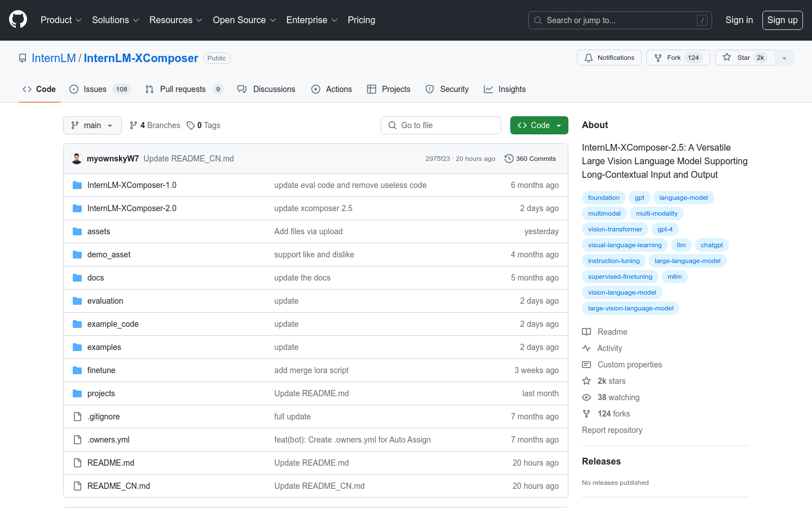Open the finetune folder icon
Viewport: 812px width, 508px height.
pos(77,370)
